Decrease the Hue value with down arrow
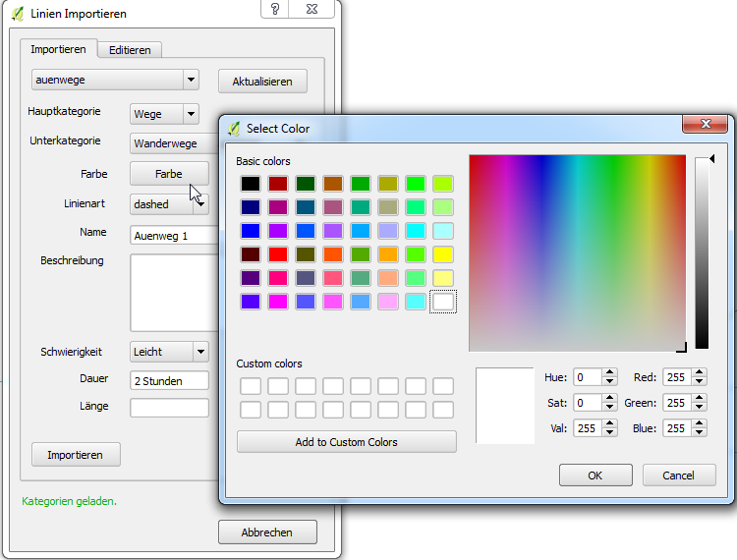Screen dimensions: 737x560 [x=609, y=381]
